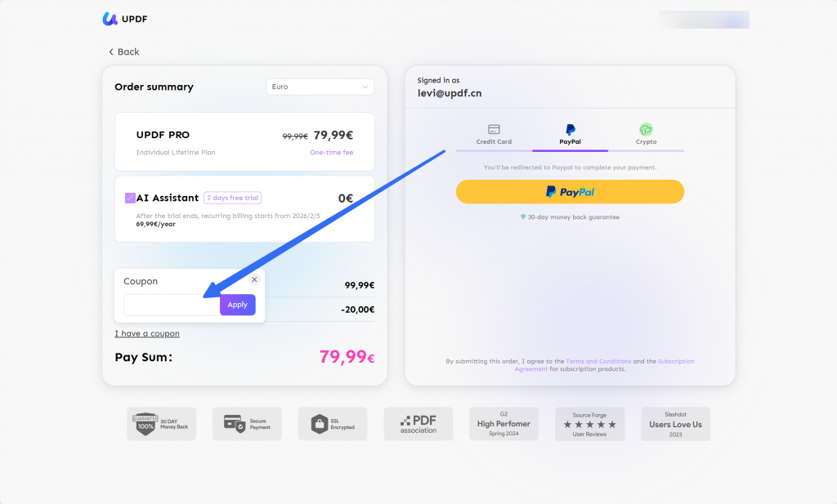Click the UPDF logo icon
Image resolution: width=837 pixels, height=504 pixels.
[110, 20]
